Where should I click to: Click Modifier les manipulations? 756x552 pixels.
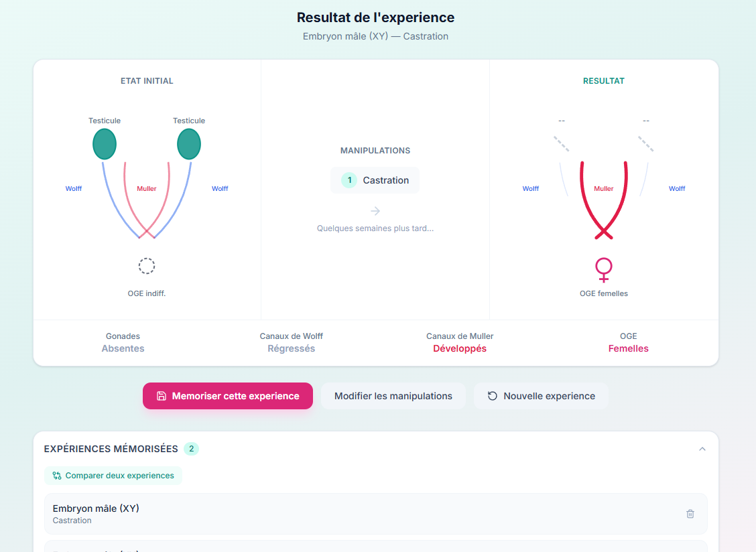pos(393,396)
